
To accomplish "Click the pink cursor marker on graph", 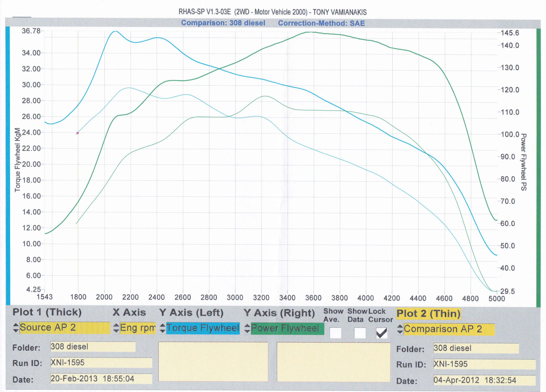I will click(x=77, y=133).
